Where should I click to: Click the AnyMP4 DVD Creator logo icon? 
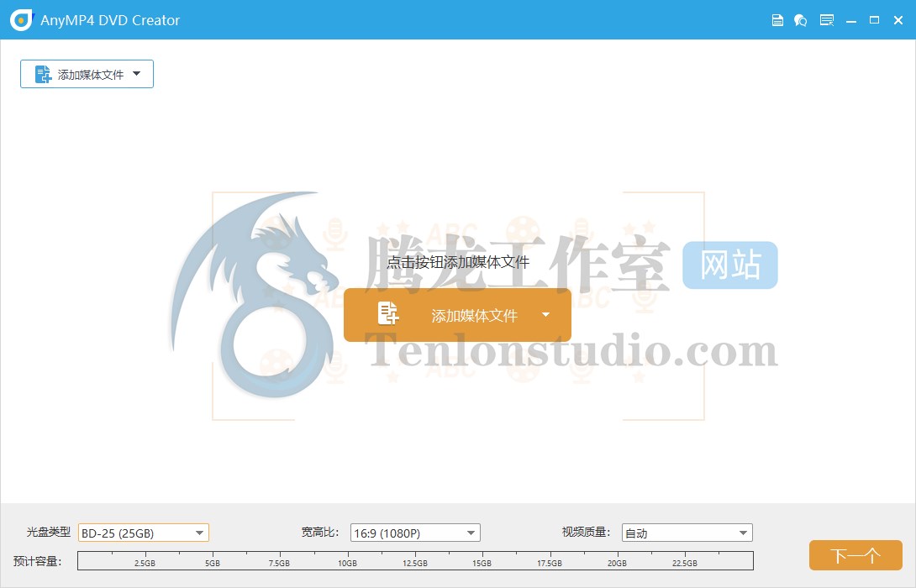pos(22,20)
